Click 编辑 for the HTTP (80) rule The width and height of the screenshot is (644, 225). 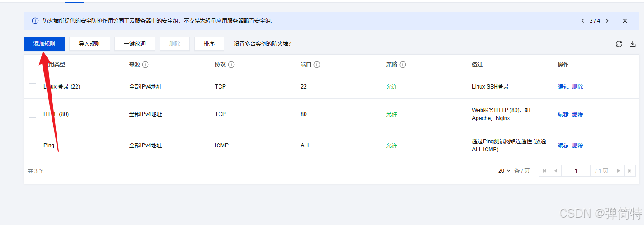pos(563,114)
